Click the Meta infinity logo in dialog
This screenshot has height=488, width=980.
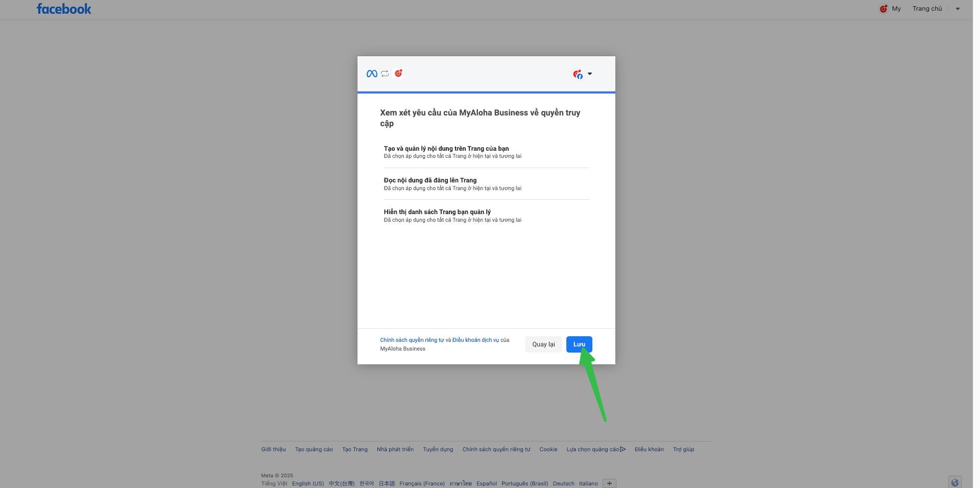click(372, 74)
